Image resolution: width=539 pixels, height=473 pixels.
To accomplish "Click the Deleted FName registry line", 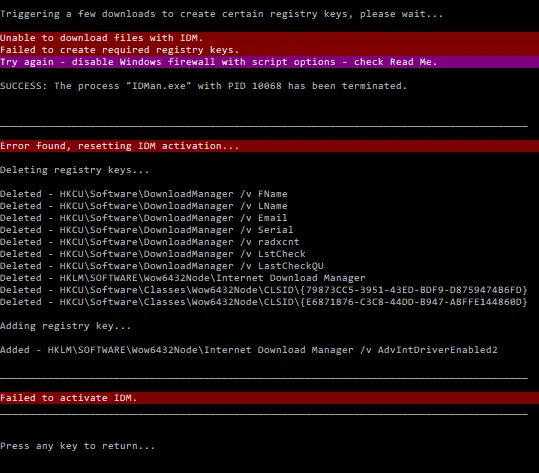I will tap(144, 194).
